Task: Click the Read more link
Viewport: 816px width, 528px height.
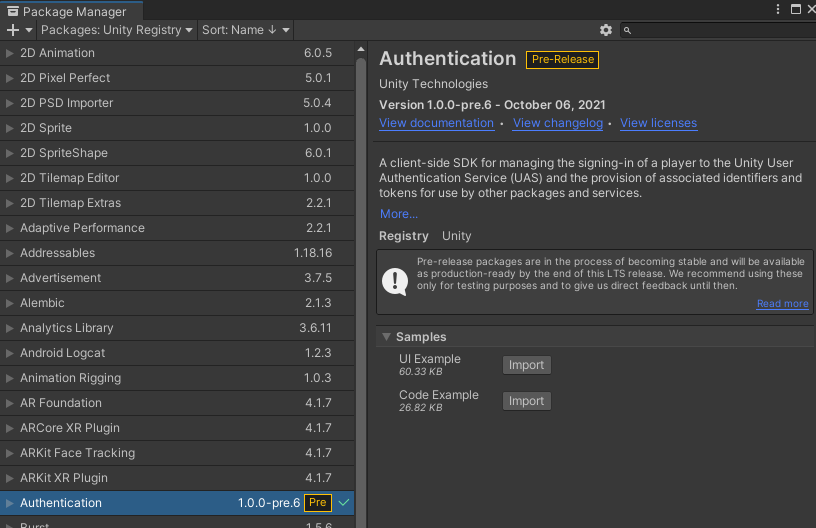Action: [782, 304]
